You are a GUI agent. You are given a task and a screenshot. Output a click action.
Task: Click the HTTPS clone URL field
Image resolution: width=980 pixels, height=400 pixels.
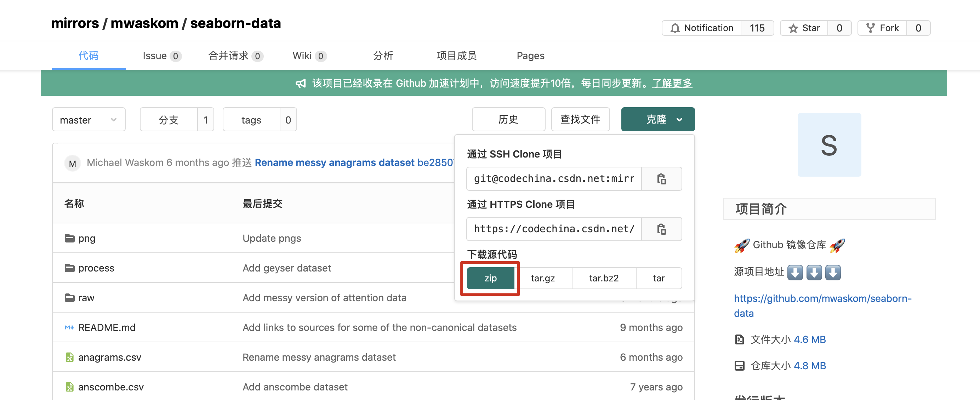tap(554, 229)
